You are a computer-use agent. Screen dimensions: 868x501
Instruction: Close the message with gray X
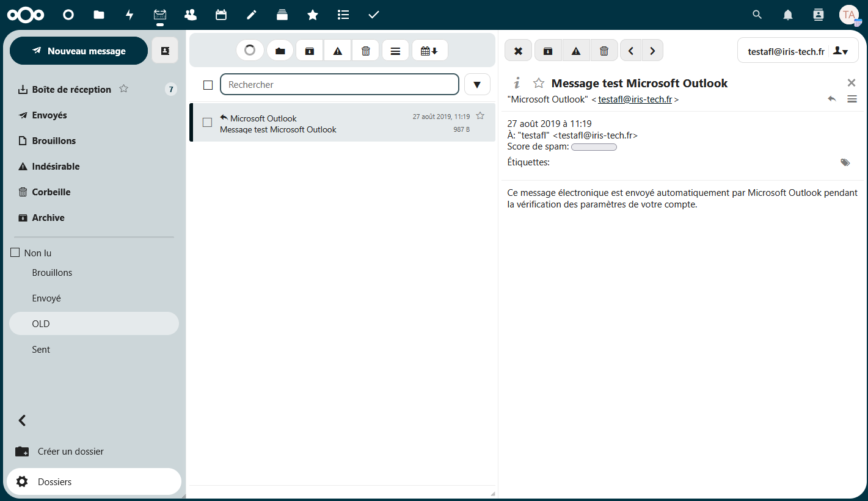tap(852, 82)
